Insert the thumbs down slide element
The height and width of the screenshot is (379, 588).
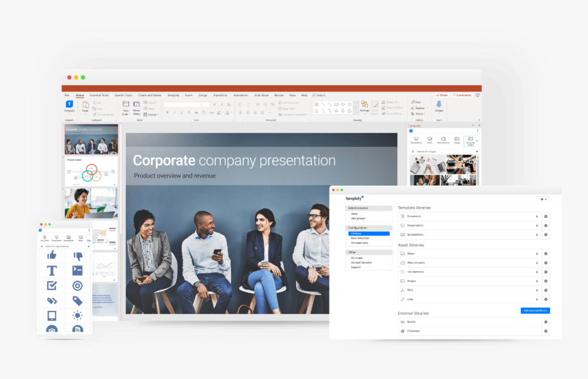point(77,255)
